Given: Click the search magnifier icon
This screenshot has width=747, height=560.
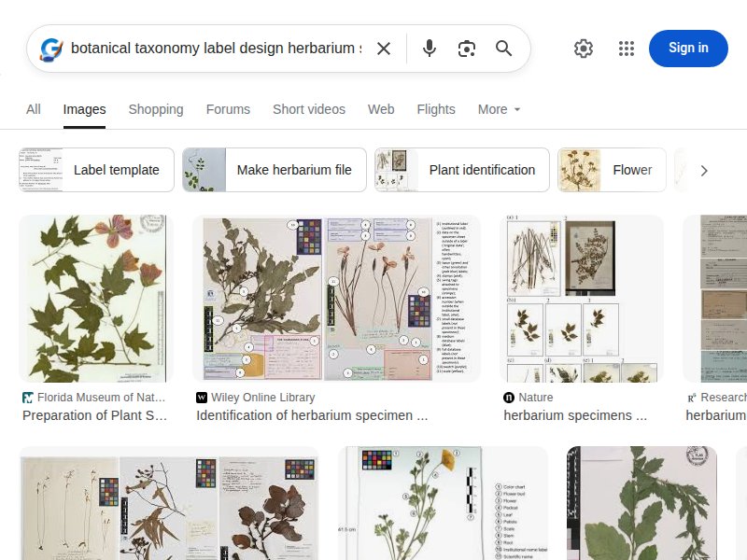Looking at the screenshot, I should [x=503, y=48].
